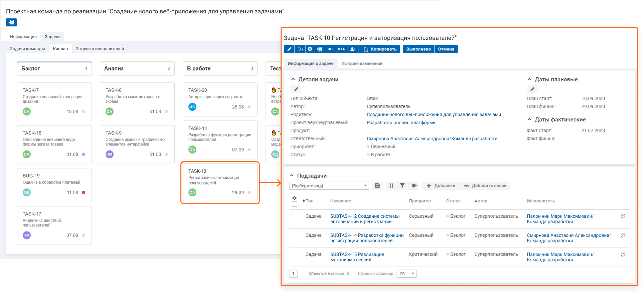Click the circled X icon in task toolbar

310,49
